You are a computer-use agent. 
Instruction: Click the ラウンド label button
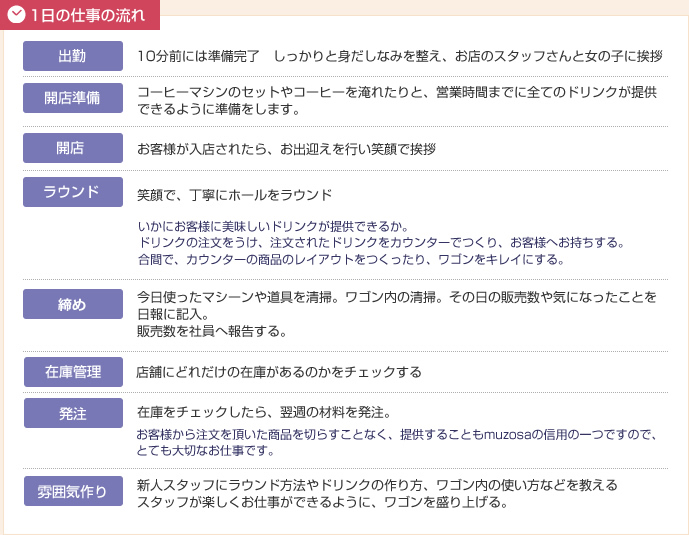73,192
